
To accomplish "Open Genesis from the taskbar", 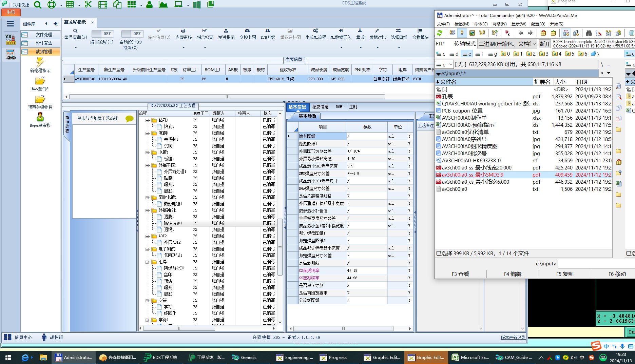I will [244, 358].
